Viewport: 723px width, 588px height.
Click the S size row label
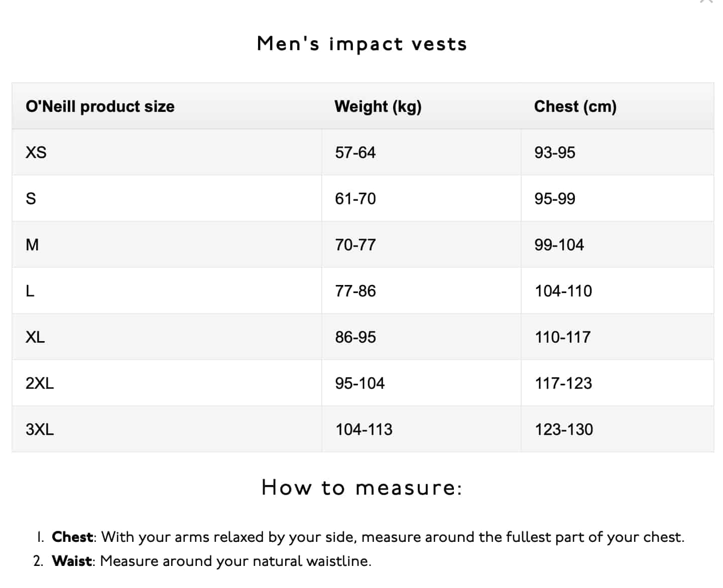point(31,199)
